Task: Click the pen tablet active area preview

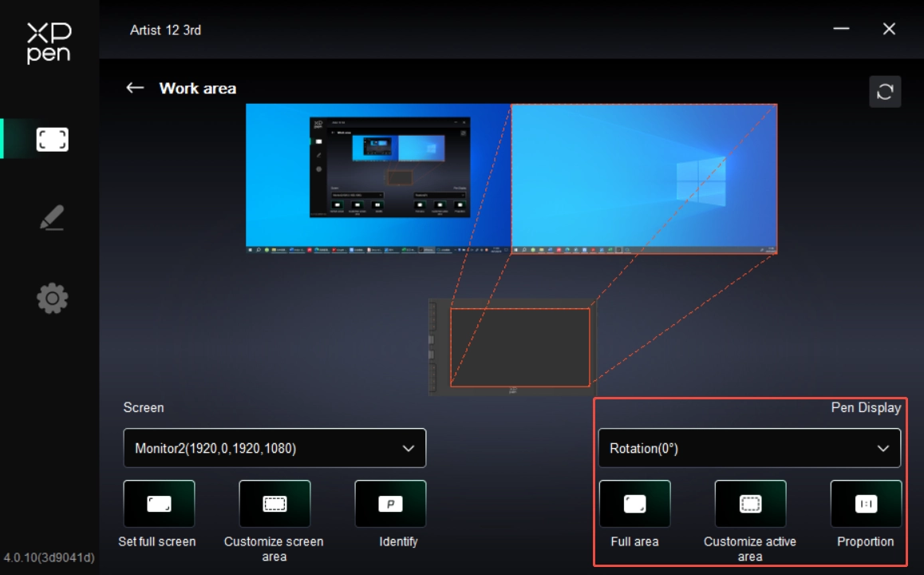Action: pyautogui.click(x=519, y=347)
